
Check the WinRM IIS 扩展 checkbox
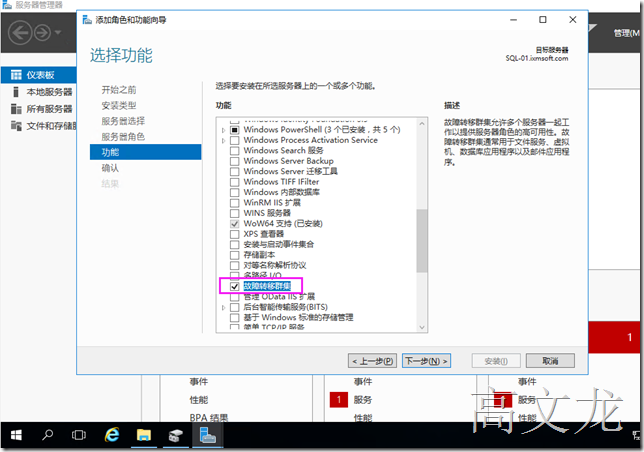235,203
